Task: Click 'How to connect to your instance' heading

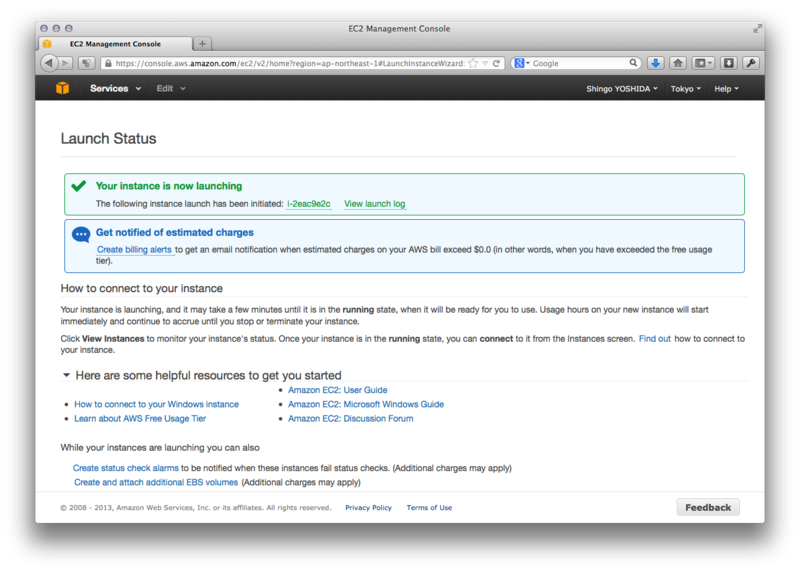Action: (x=142, y=288)
